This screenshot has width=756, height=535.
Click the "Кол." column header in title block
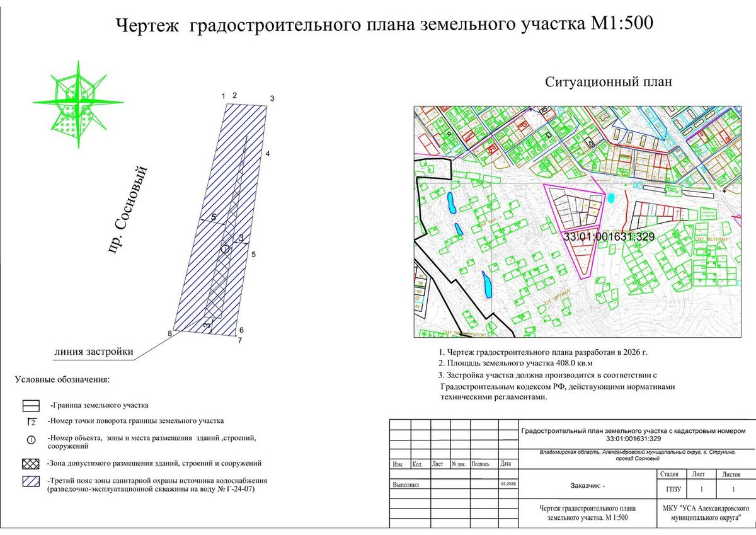417,464
